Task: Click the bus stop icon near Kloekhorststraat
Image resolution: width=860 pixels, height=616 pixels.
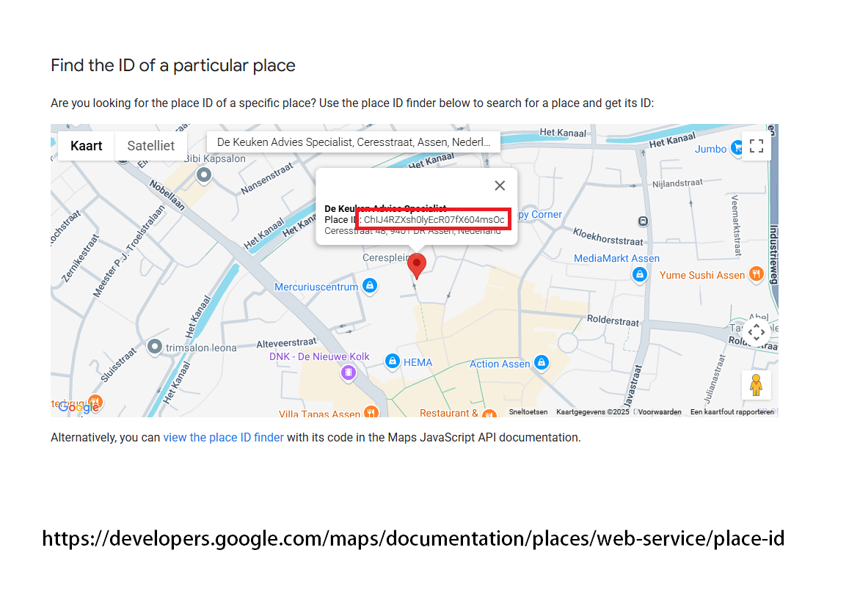Action: coord(643,221)
